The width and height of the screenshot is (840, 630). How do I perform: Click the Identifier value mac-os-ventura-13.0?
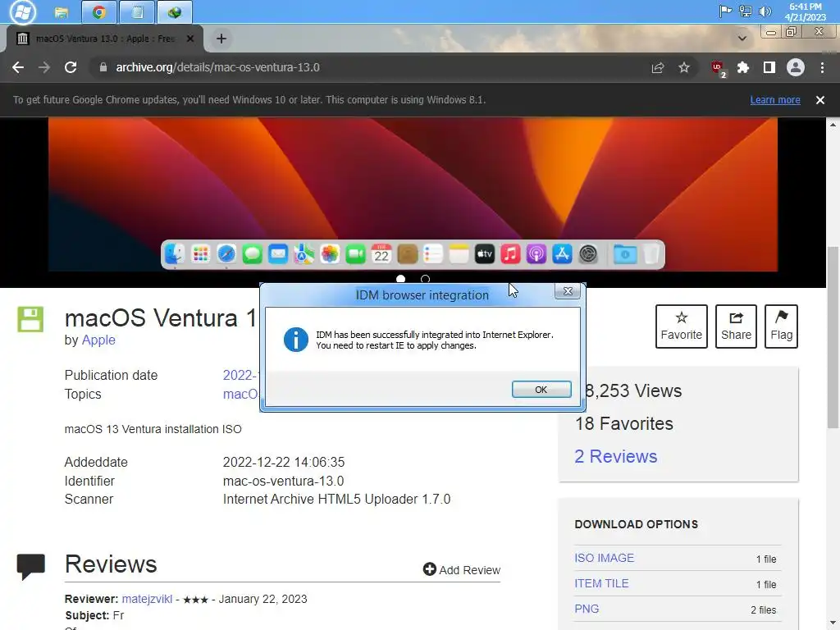coord(283,481)
